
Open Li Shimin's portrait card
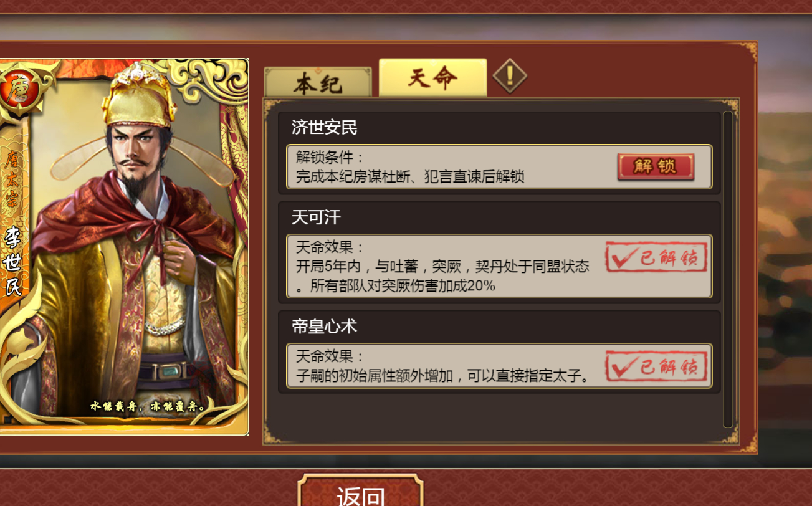[124, 247]
